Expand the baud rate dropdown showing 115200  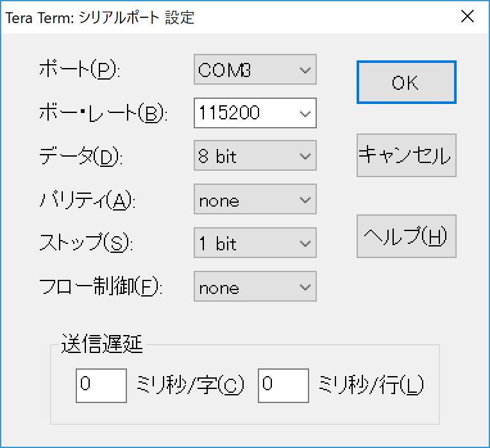click(x=255, y=113)
